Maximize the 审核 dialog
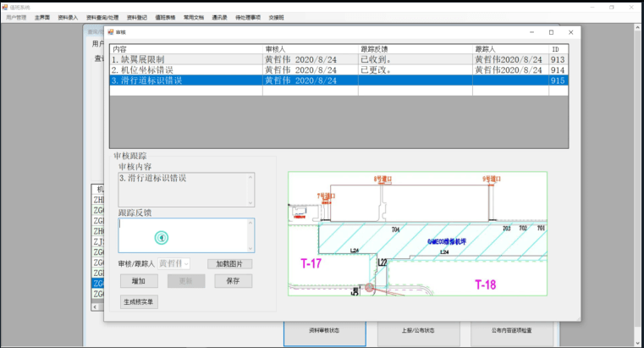Screen dimensions: 644x348 pos(551,32)
